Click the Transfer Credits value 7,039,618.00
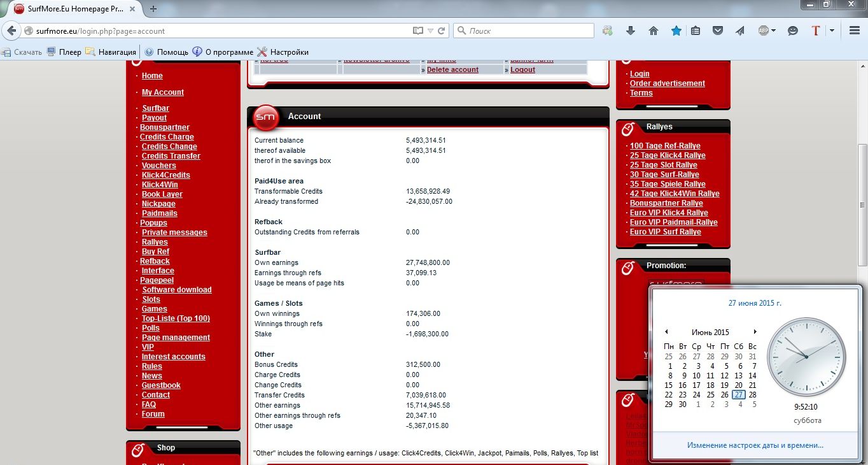This screenshot has width=868, height=465. point(426,395)
